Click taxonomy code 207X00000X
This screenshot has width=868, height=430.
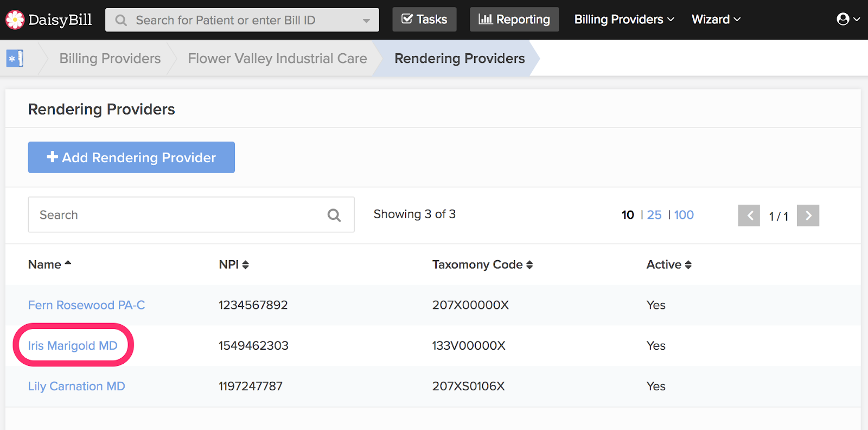(x=470, y=305)
